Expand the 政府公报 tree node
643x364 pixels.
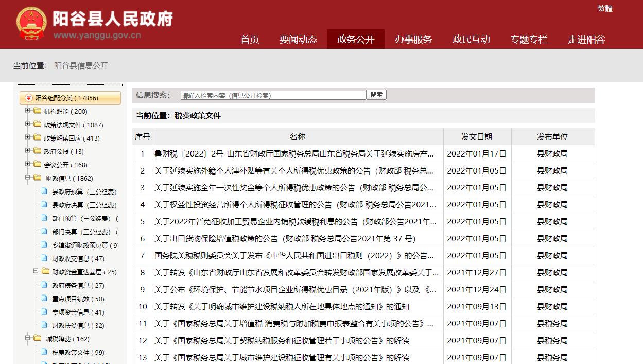click(x=28, y=151)
